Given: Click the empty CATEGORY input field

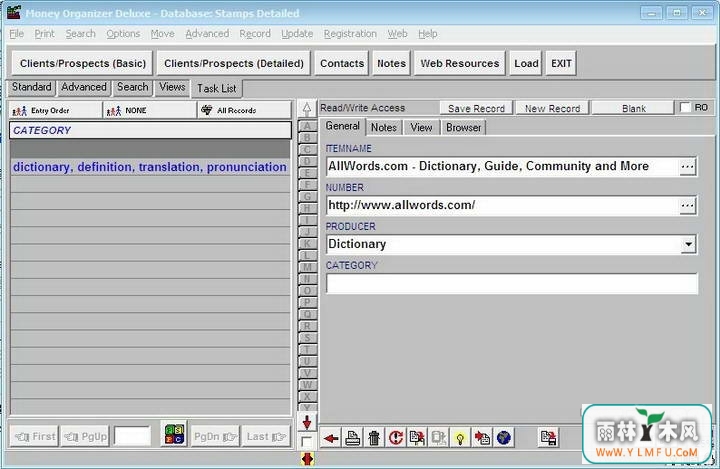Looking at the screenshot, I should [x=512, y=283].
